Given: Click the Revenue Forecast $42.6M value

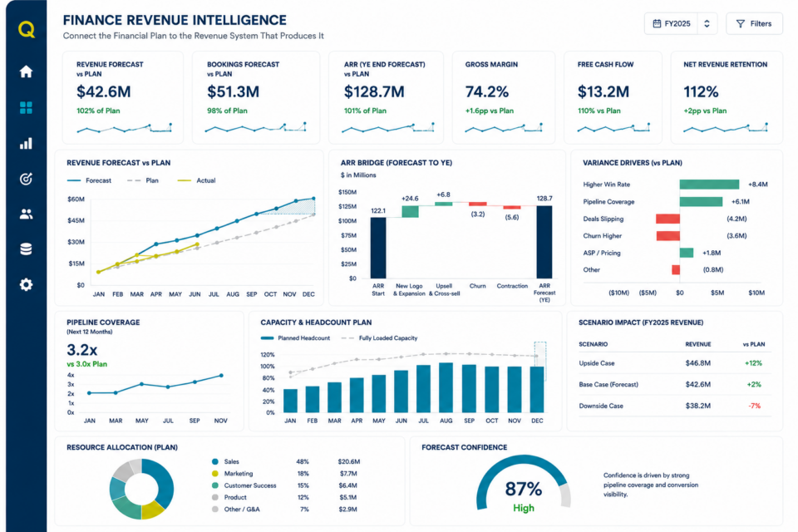Looking at the screenshot, I should pyautogui.click(x=104, y=91).
